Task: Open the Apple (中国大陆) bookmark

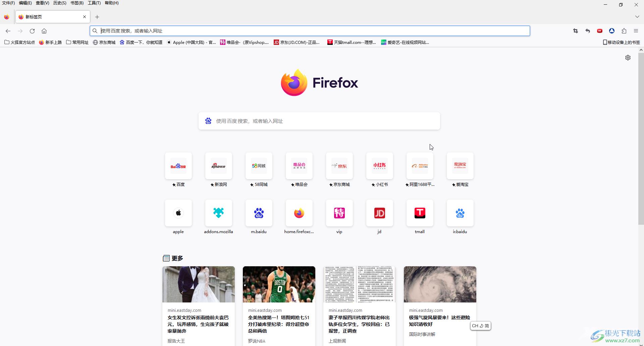Action: 191,42
